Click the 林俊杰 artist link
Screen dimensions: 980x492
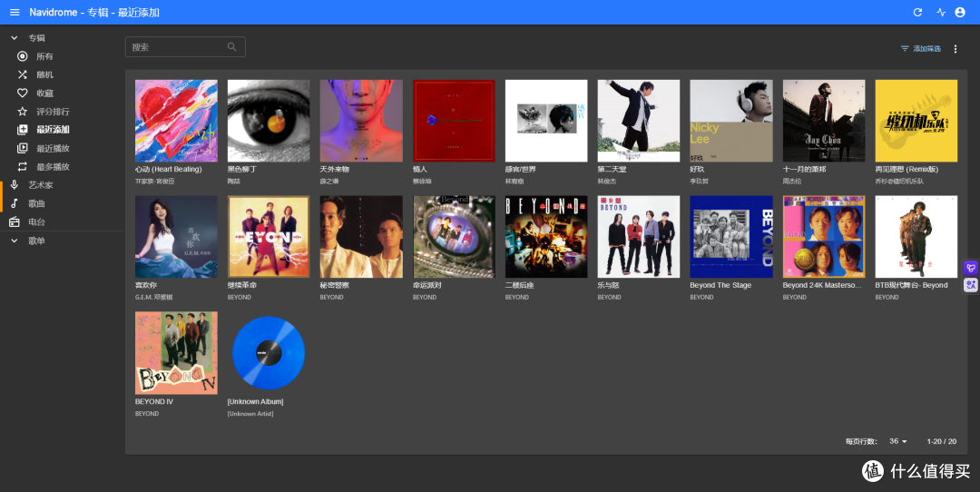pos(607,182)
